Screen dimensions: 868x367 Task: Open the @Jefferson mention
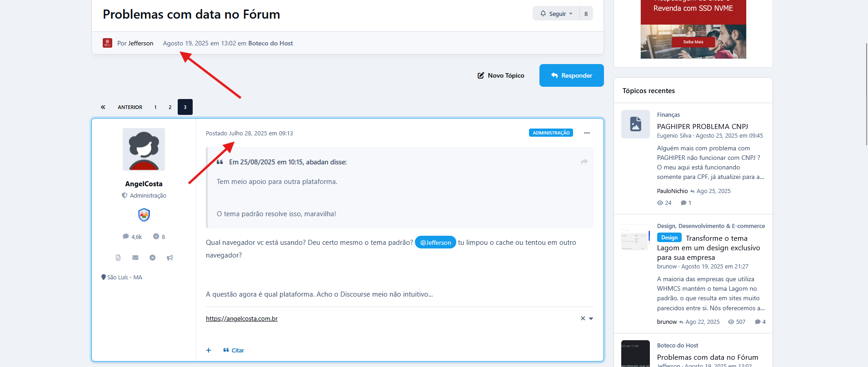point(435,243)
